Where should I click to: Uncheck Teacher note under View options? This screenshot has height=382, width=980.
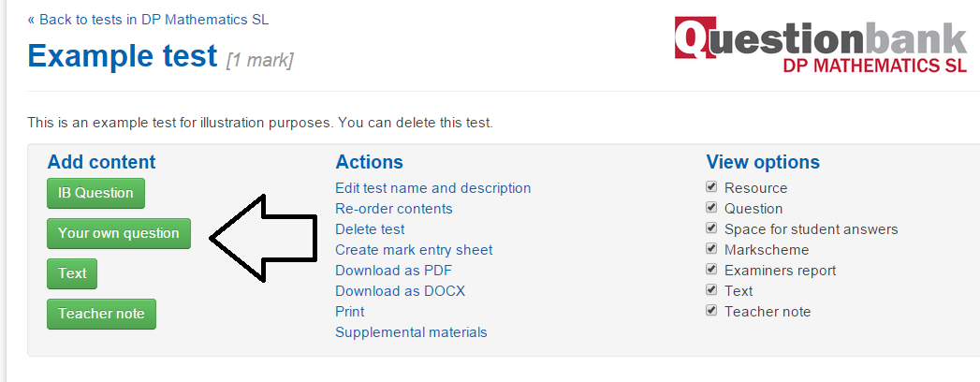point(711,311)
